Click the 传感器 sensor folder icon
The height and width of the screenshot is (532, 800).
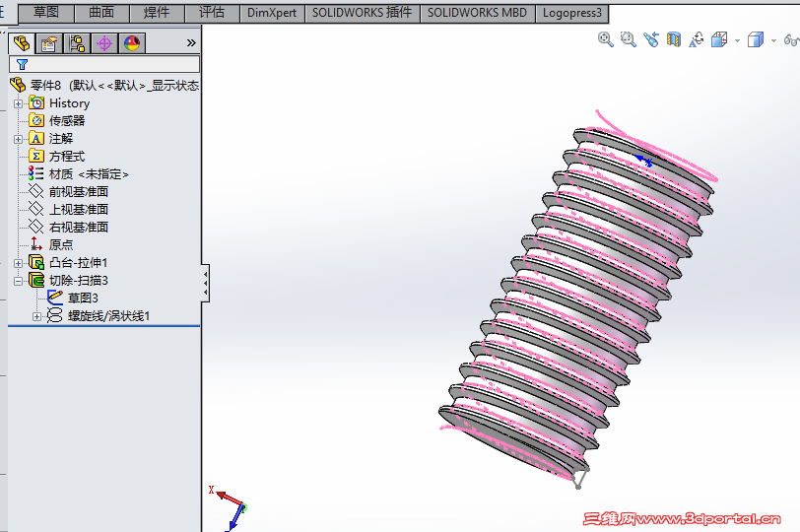coord(36,121)
